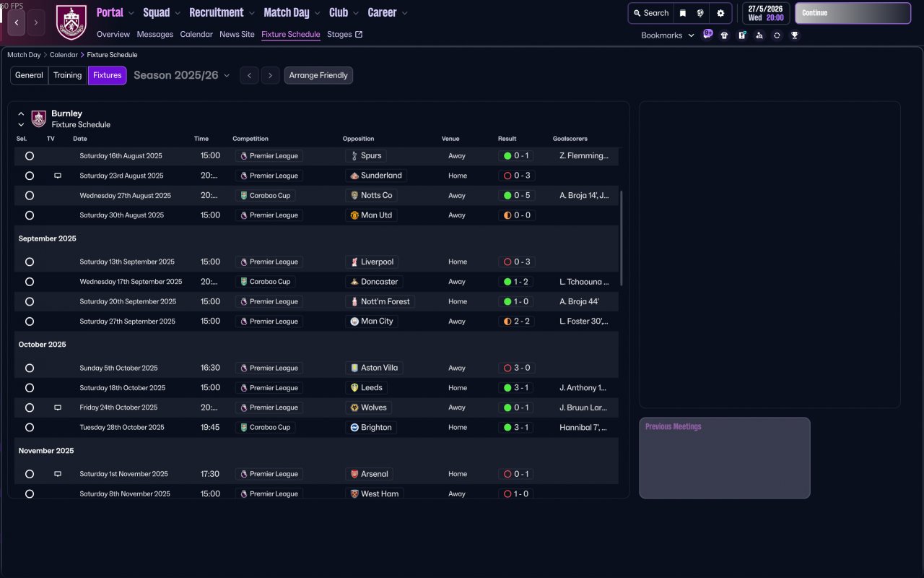
Task: Open the settings gear icon
Action: 720,13
